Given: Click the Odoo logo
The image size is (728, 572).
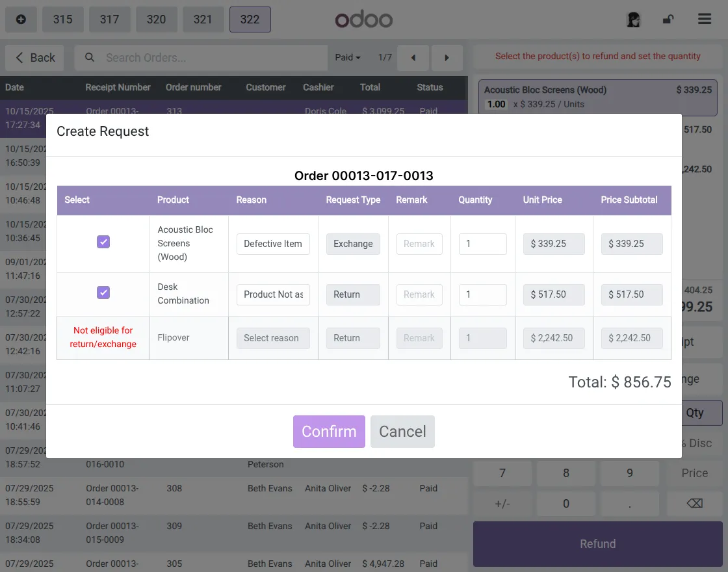Looking at the screenshot, I should [x=364, y=19].
